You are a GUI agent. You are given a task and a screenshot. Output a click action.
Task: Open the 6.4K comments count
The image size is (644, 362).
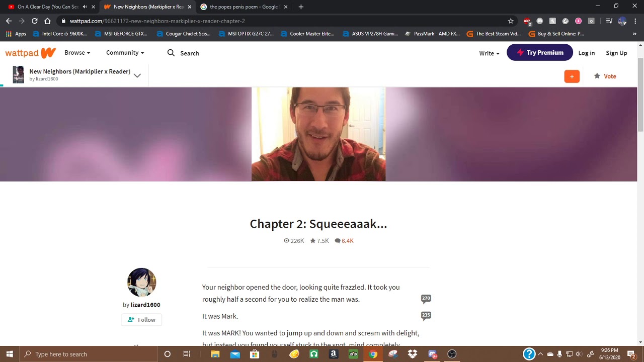[344, 241]
